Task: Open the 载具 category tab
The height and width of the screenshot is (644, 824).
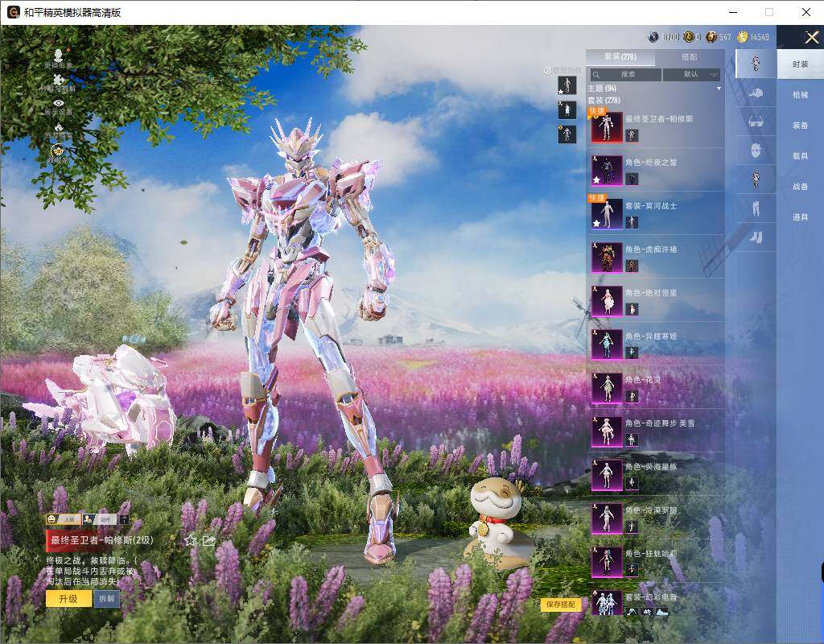Action: coord(801,155)
